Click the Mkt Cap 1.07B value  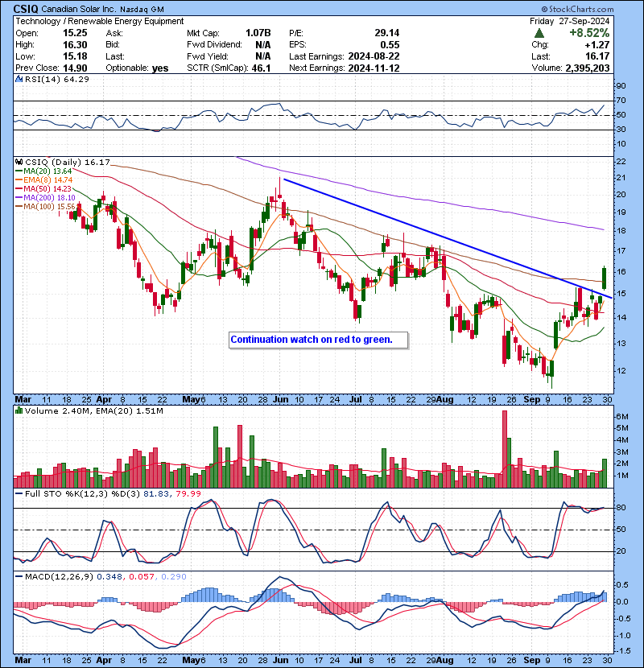click(x=258, y=33)
